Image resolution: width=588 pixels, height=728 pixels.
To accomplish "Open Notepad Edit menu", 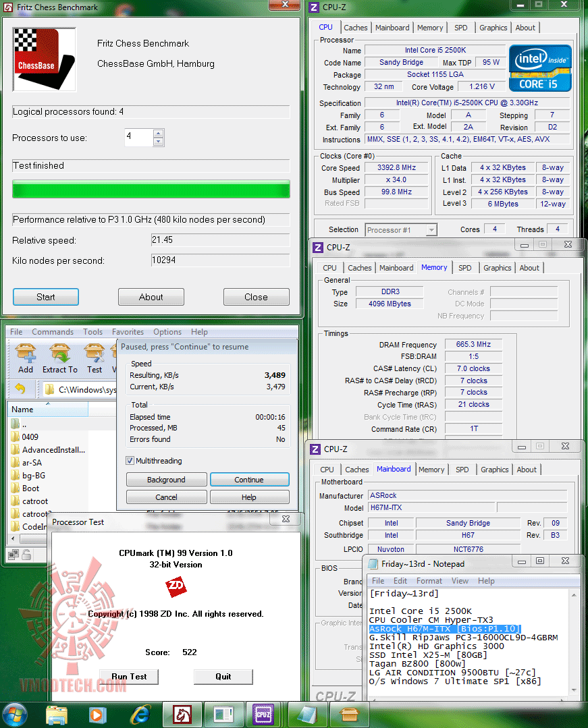I will tap(400, 581).
